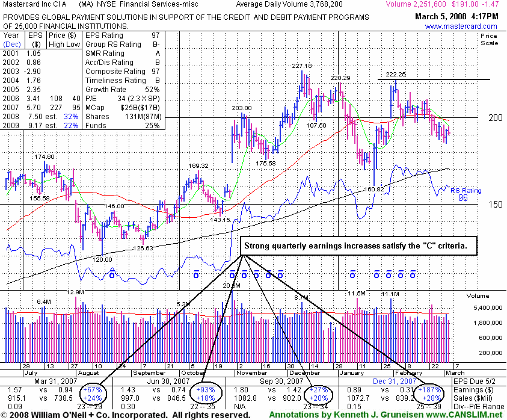Image resolution: width=507 pixels, height=420 pixels.
Task: Click the 'Mastercard Inc Cl A' title
Action: tap(35, 4)
